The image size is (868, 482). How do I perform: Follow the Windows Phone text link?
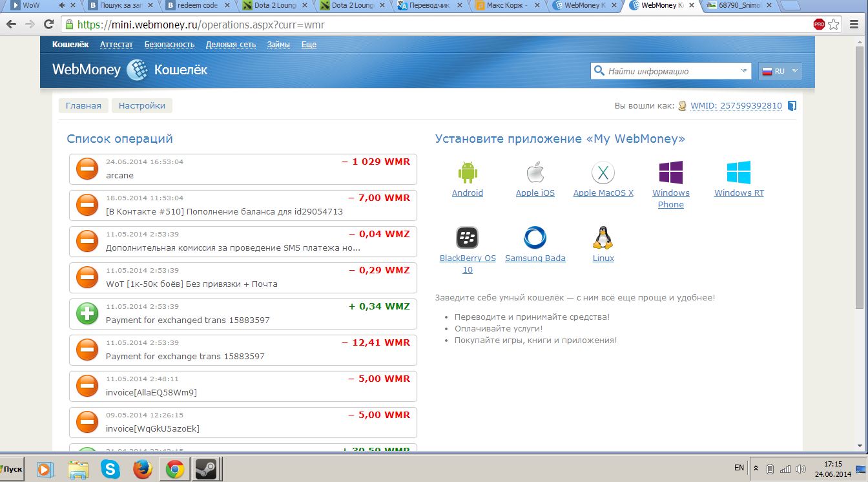pyautogui.click(x=671, y=199)
